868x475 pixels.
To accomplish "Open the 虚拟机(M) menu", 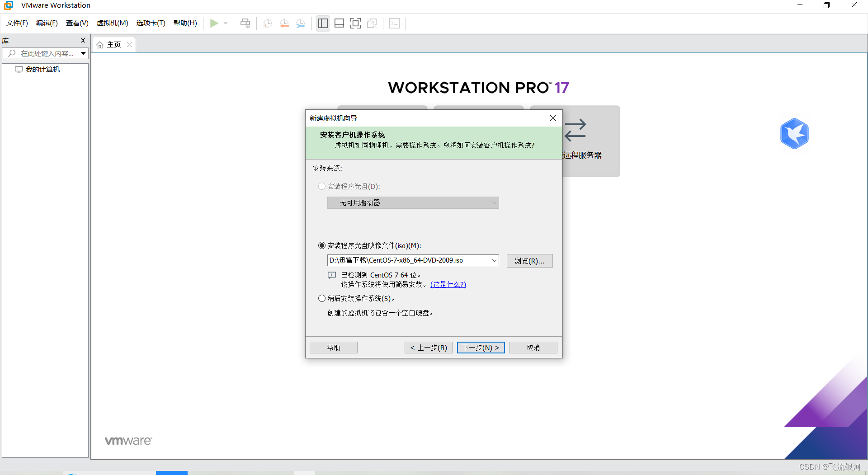I will pos(112,23).
